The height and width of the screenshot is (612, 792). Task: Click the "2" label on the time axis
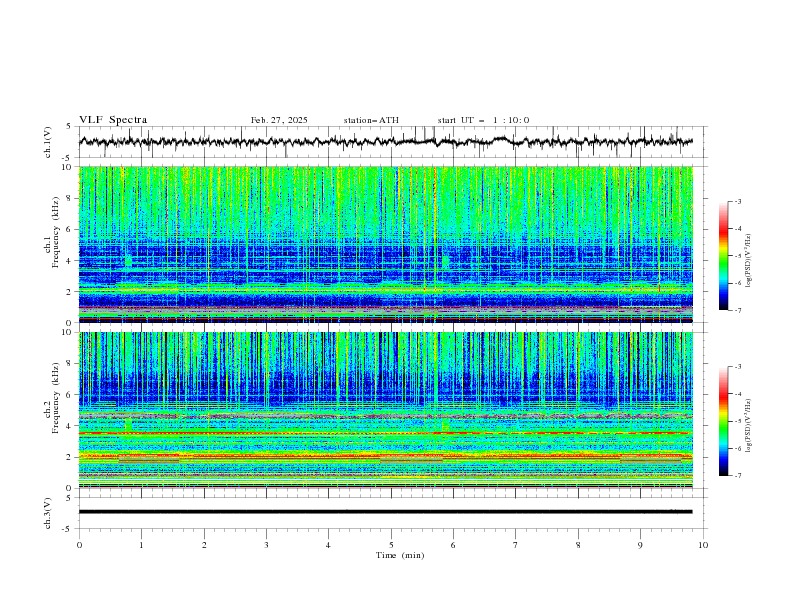(204, 545)
